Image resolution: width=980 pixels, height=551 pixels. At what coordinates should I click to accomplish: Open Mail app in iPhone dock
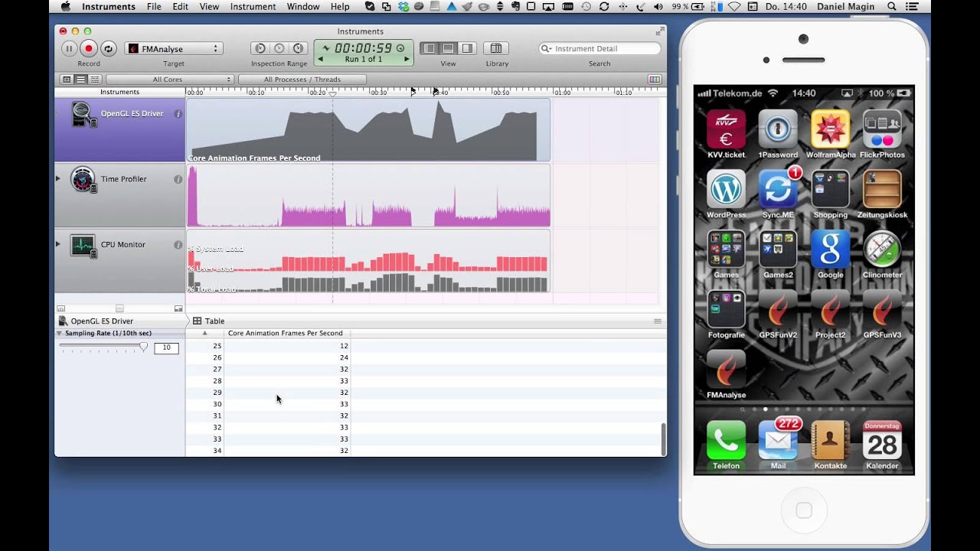pyautogui.click(x=778, y=440)
